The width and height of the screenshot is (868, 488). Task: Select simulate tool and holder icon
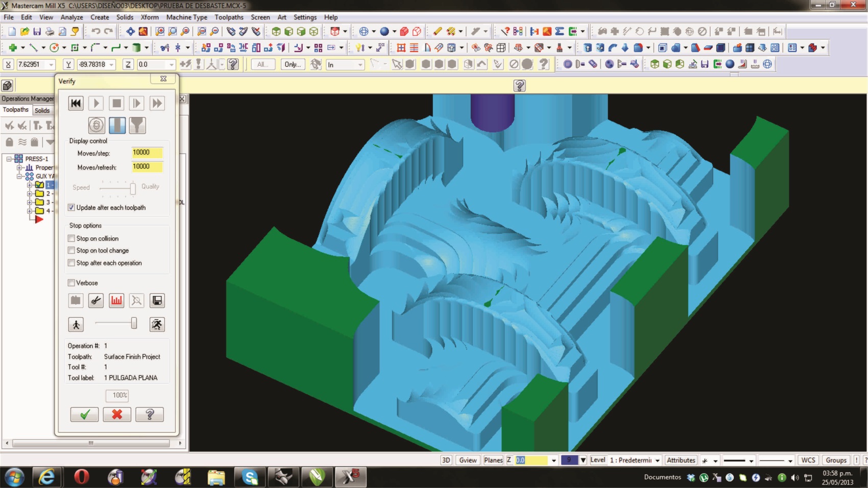pyautogui.click(x=137, y=125)
